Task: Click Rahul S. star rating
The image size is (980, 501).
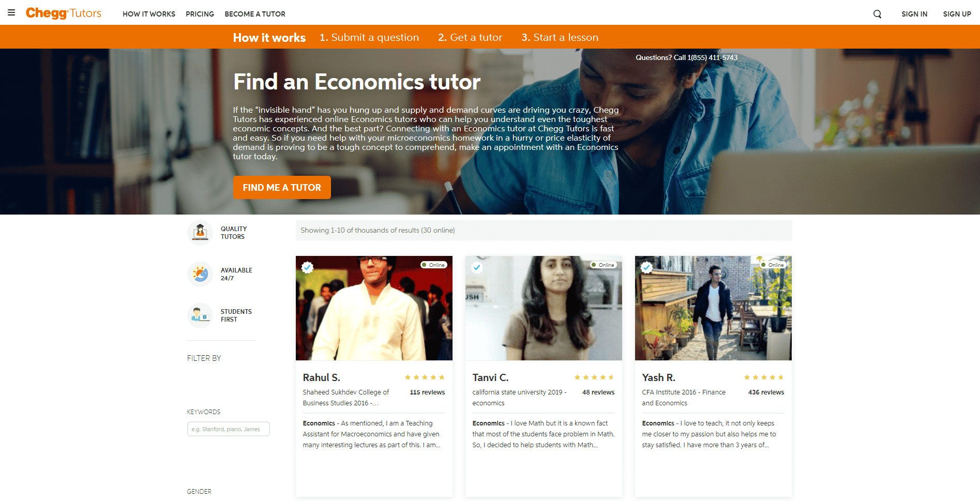Action: pyautogui.click(x=425, y=377)
